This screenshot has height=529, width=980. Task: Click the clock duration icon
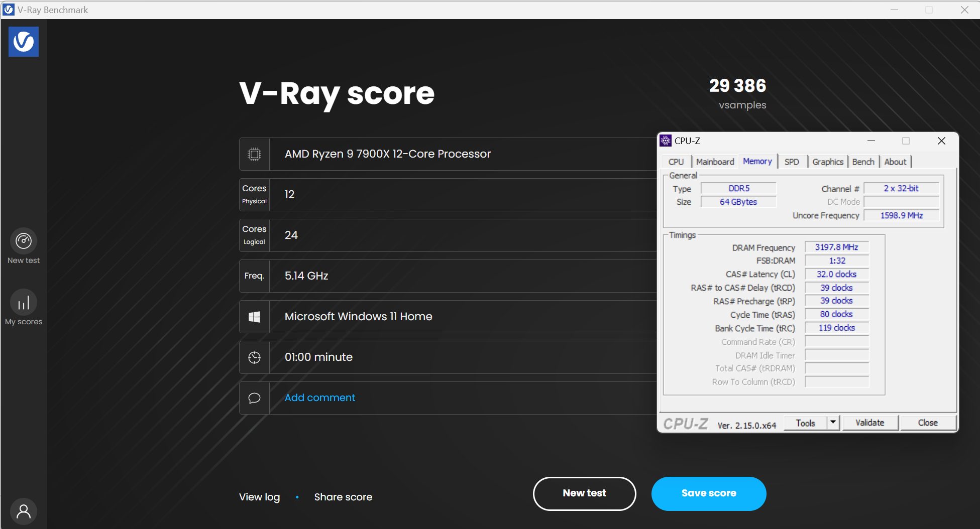255,357
